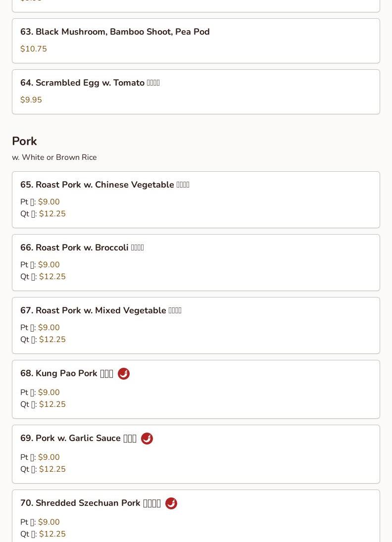Pick pint price of Roast Pork w. Chinese Vegetable
392x542 pixels.
click(49, 202)
